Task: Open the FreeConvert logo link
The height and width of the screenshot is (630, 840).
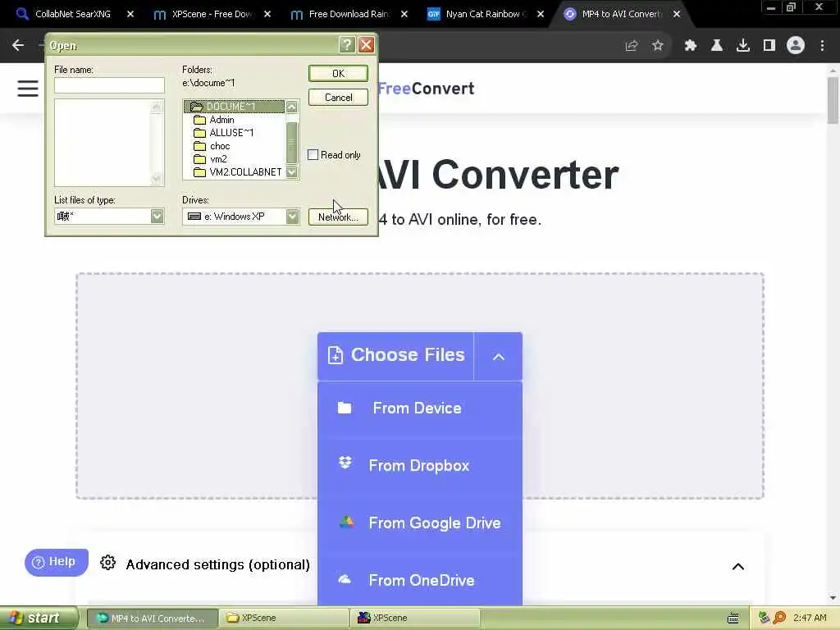Action: 426,89
